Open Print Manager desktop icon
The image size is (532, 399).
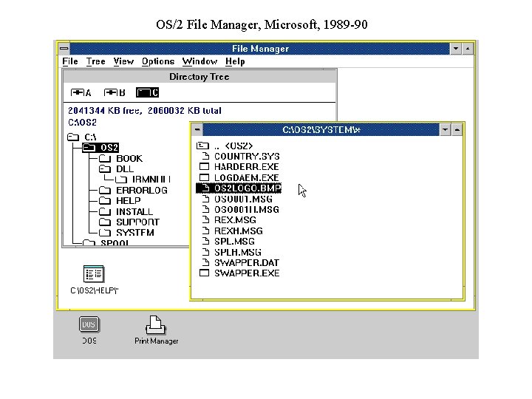(x=156, y=325)
